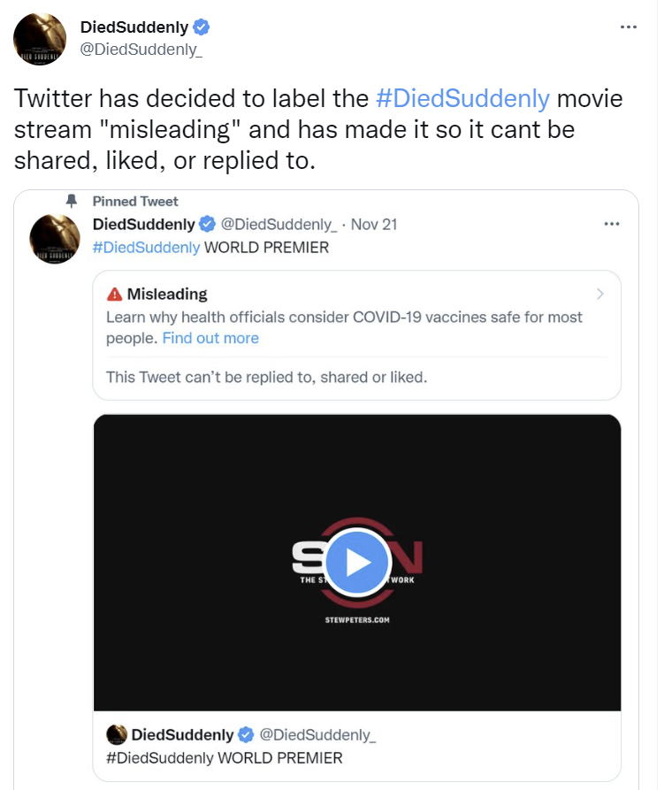The image size is (672, 790).
Task: Select the STEWPETERS.COM video thumbnail text
Action: point(357,620)
